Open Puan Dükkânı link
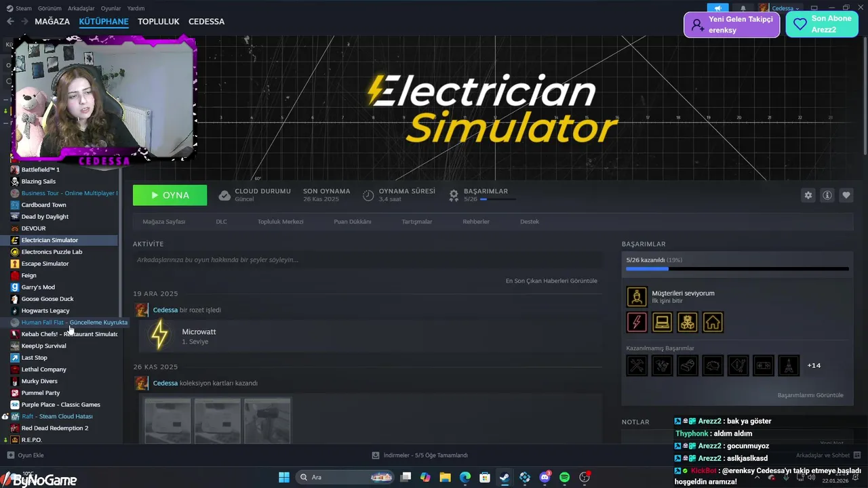The height and width of the screenshot is (488, 868). 352,222
